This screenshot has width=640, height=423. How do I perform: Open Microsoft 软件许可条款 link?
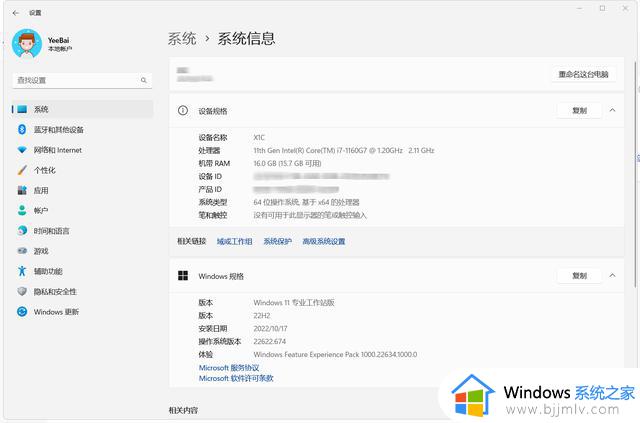pos(236,378)
